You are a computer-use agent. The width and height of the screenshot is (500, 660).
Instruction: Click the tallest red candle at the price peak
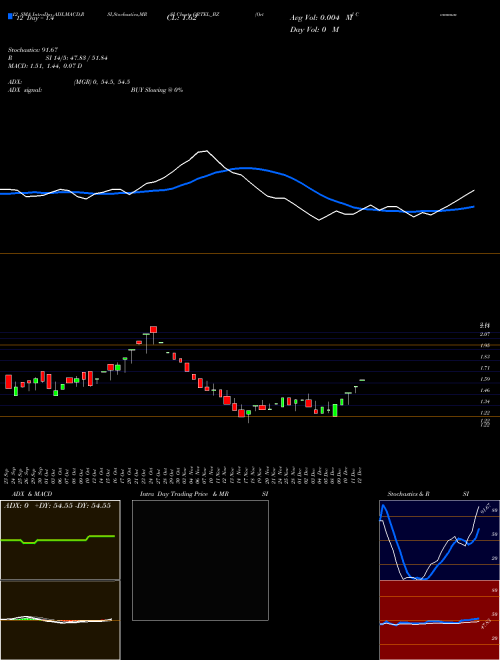(154, 330)
